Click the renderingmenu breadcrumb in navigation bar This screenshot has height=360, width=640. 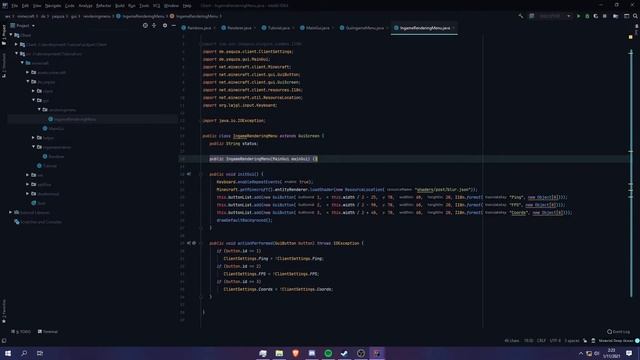(x=97, y=16)
